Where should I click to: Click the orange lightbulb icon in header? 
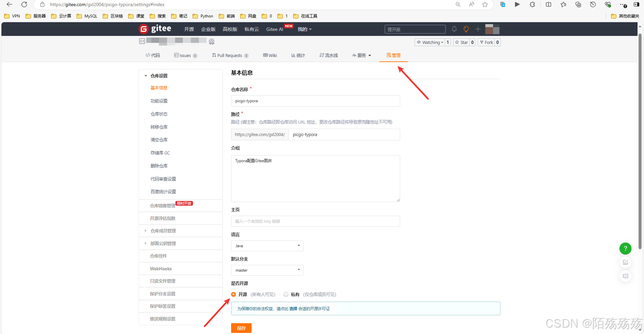[x=466, y=29]
